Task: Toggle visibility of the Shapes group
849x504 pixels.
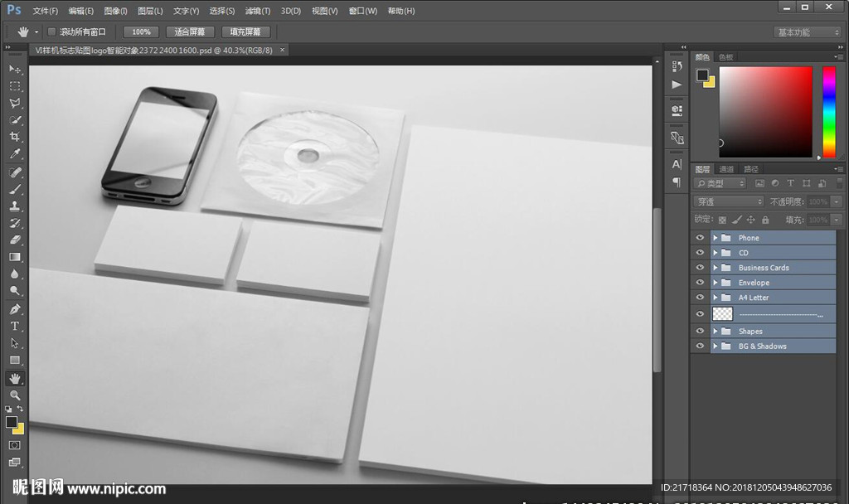Action: (700, 332)
